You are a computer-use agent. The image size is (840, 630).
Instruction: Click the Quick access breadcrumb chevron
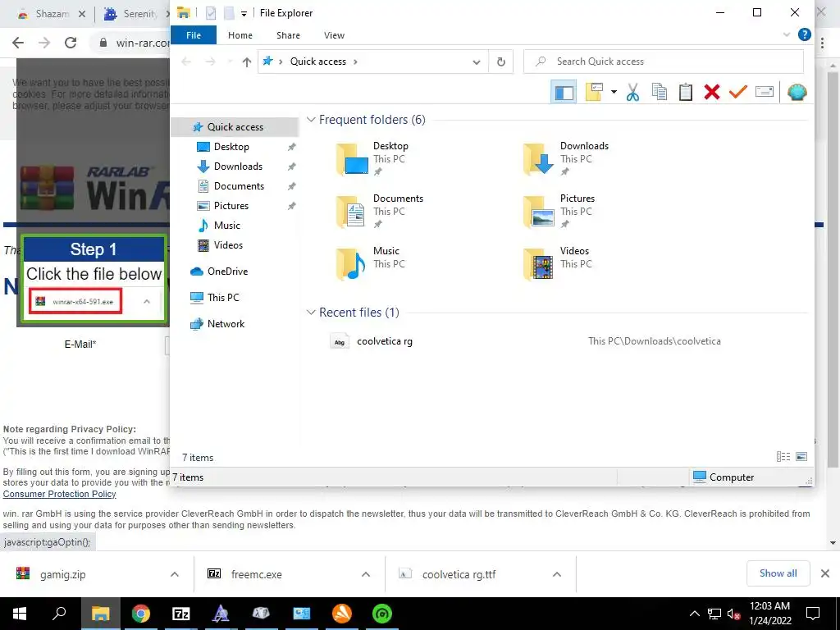[355, 62]
